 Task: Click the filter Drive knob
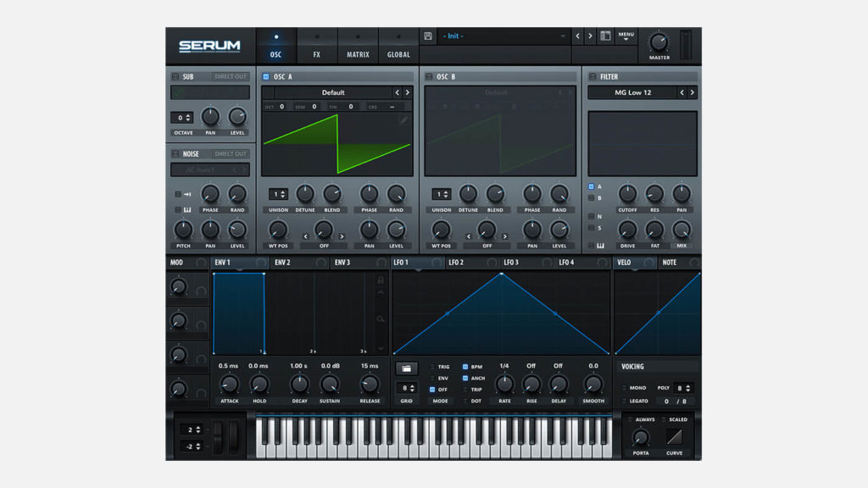tap(627, 230)
